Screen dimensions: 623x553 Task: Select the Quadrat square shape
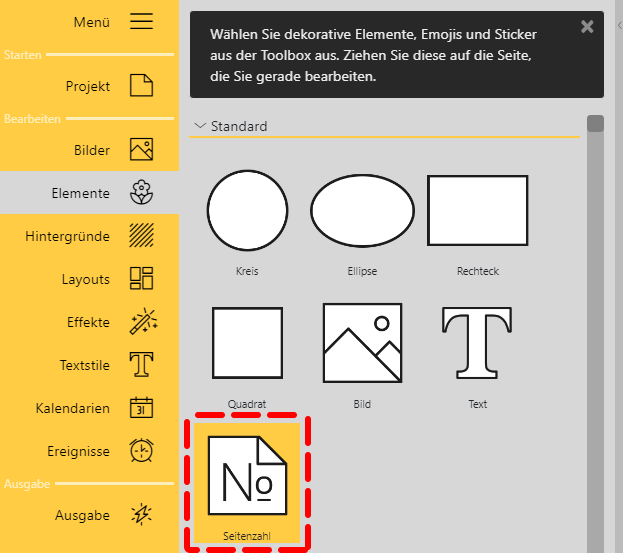tap(247, 343)
